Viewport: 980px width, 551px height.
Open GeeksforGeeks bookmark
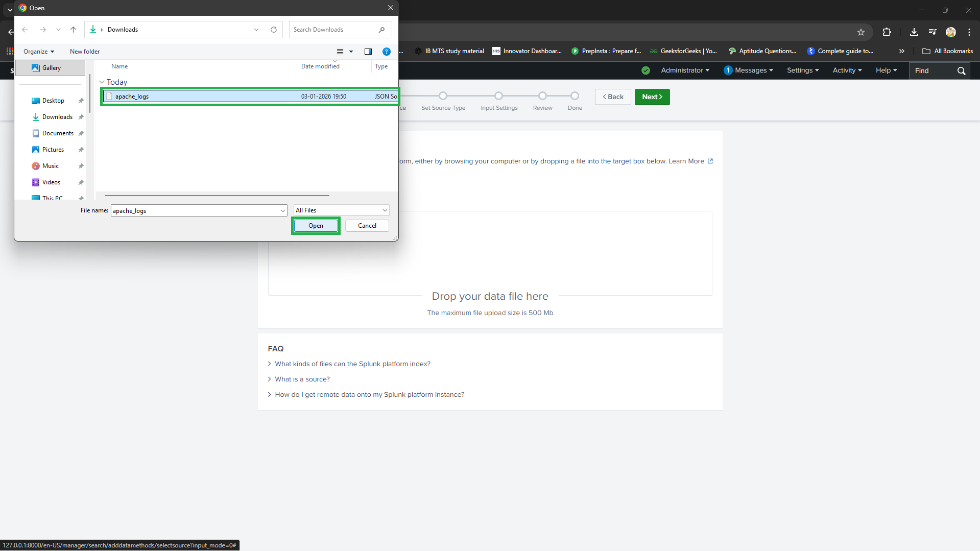(683, 51)
